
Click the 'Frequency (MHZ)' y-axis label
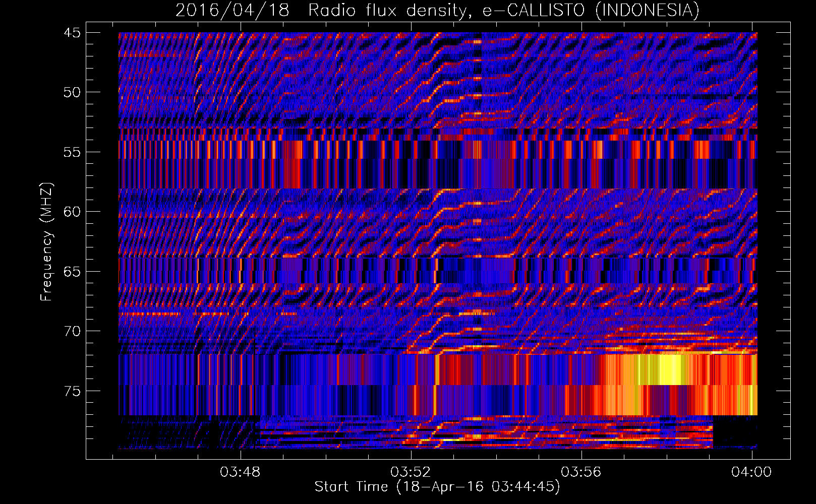[46, 242]
